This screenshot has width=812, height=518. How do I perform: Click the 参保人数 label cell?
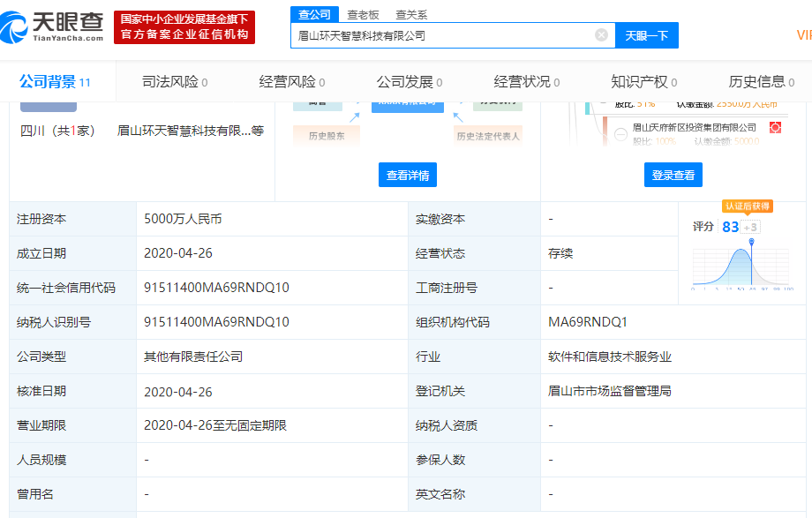(x=474, y=460)
